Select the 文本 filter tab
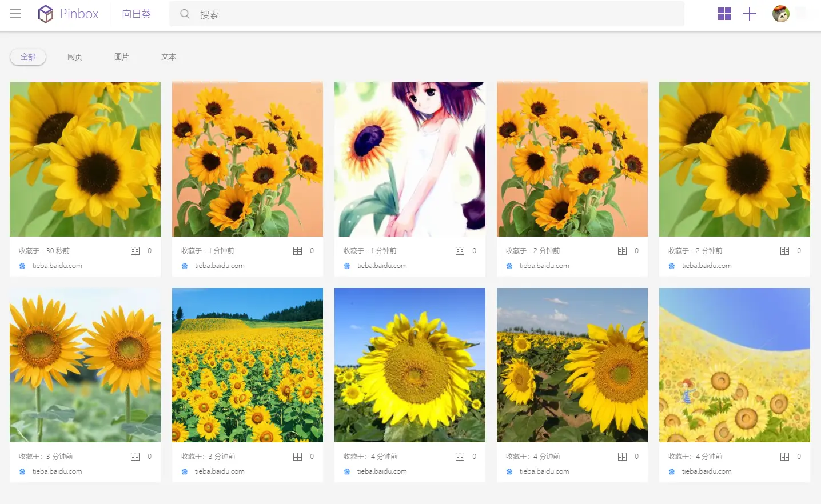This screenshot has width=821, height=504. point(169,57)
